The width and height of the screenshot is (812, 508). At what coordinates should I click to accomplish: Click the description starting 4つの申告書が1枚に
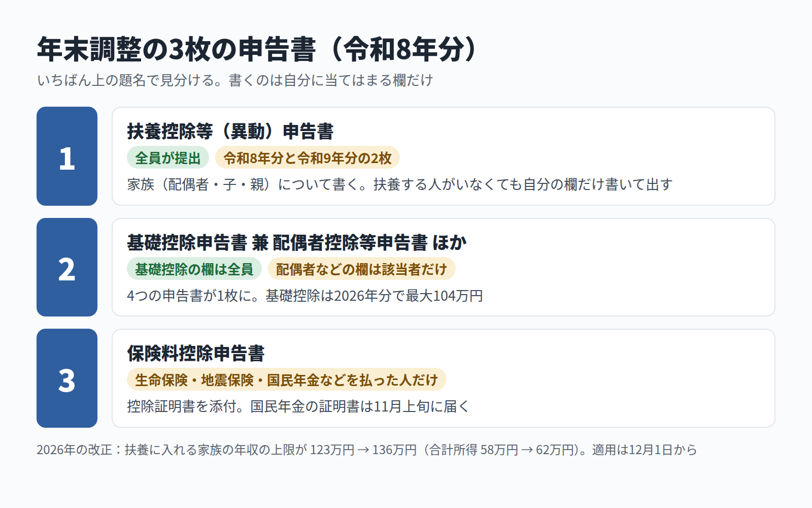pos(305,296)
